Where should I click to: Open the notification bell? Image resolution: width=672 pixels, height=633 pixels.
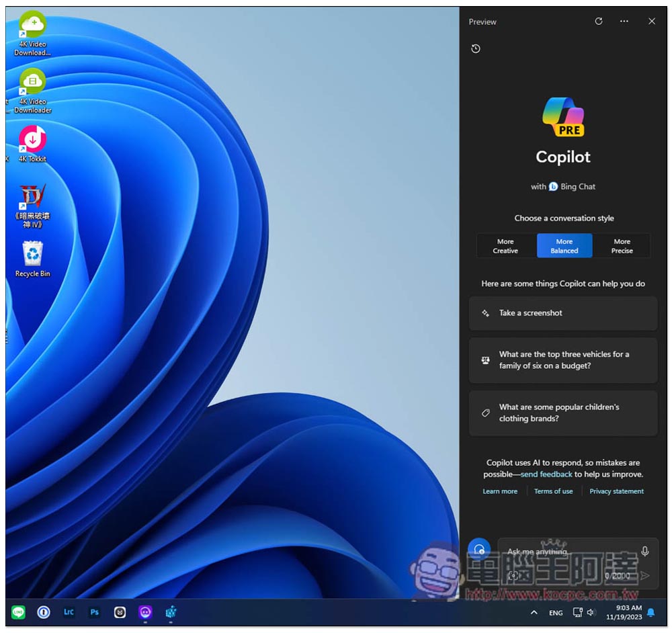click(650, 612)
